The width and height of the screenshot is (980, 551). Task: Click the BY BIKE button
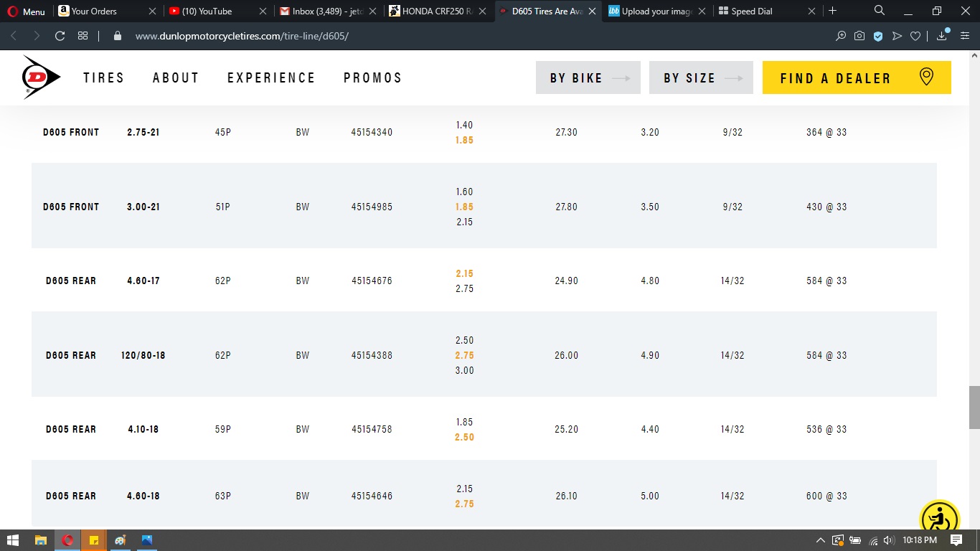(588, 77)
